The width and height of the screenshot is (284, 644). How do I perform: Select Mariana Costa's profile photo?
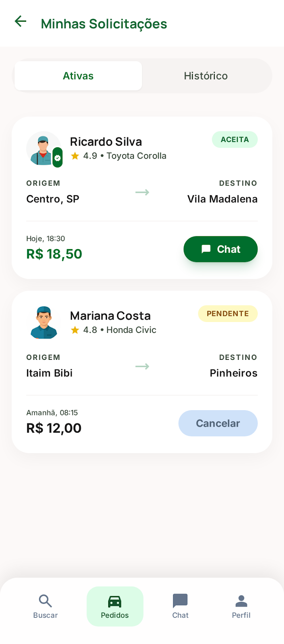click(x=44, y=322)
